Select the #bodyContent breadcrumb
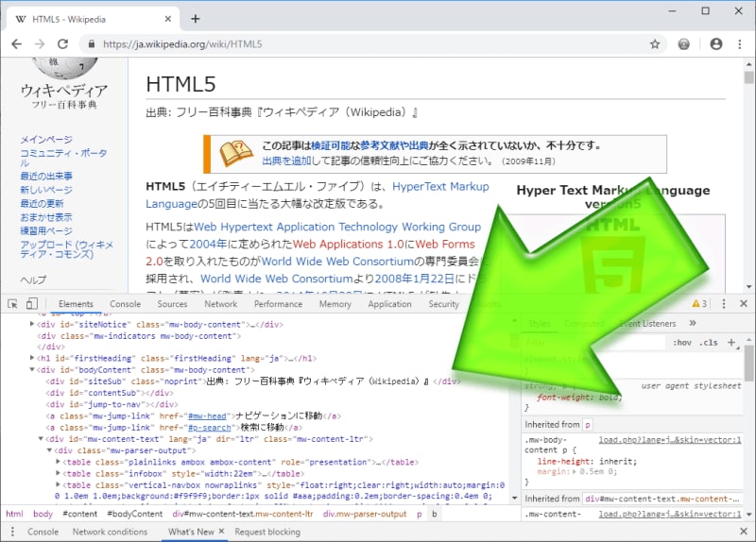The height and width of the screenshot is (542, 756). 134,514
